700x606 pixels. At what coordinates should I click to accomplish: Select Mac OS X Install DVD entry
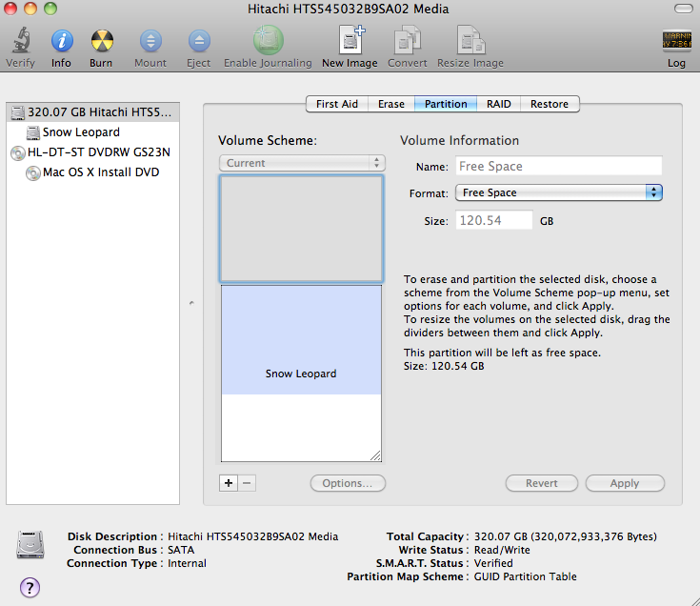click(93, 172)
